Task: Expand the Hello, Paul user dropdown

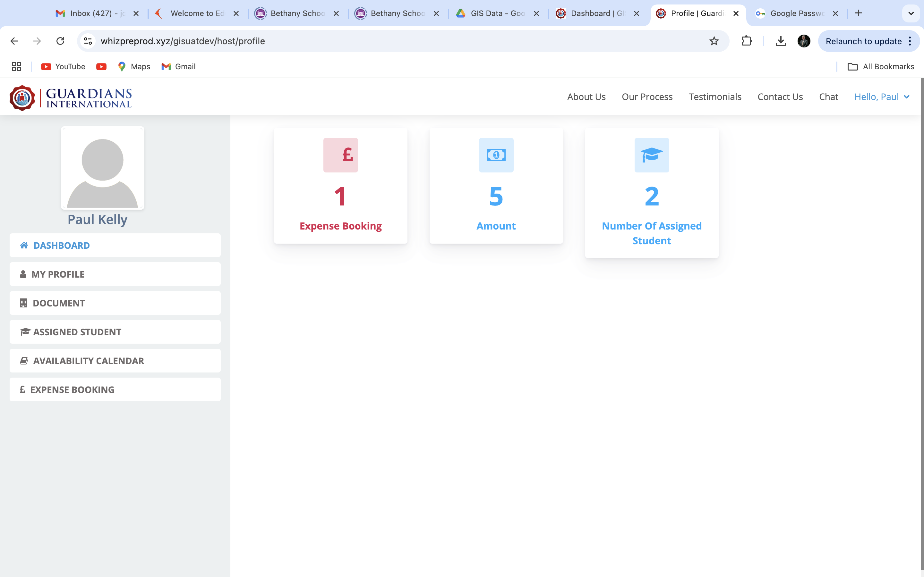Action: tap(882, 97)
